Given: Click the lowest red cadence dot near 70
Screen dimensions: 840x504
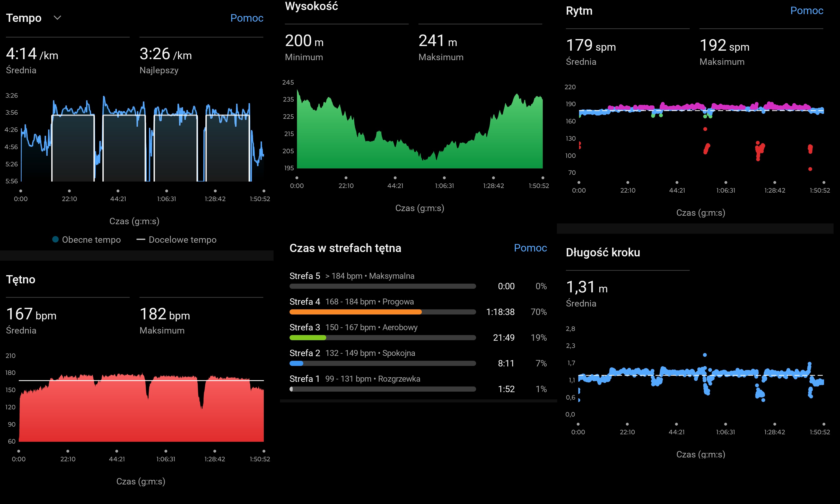Looking at the screenshot, I should pyautogui.click(x=810, y=169).
